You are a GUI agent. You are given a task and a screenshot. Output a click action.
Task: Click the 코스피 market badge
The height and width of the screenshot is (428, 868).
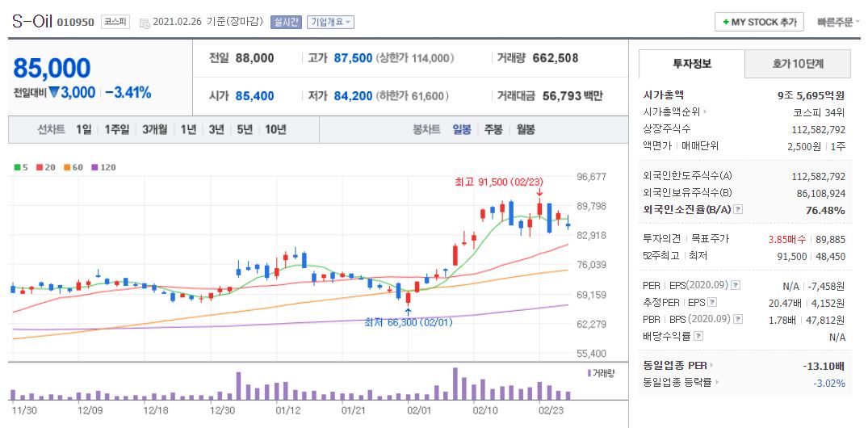tap(115, 22)
